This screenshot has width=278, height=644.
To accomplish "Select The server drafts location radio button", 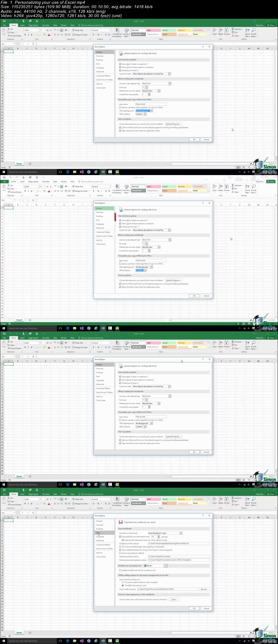I will [x=123, y=582].
